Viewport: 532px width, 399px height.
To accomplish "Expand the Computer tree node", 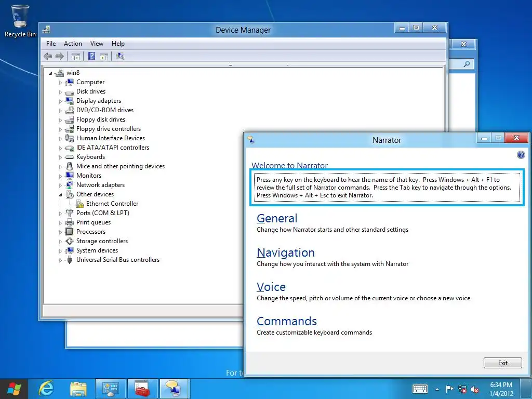I will click(60, 83).
